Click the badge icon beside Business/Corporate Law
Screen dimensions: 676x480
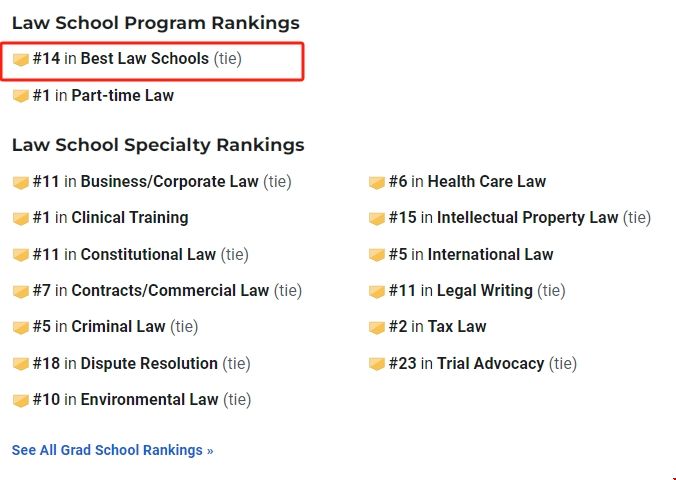click(x=20, y=182)
